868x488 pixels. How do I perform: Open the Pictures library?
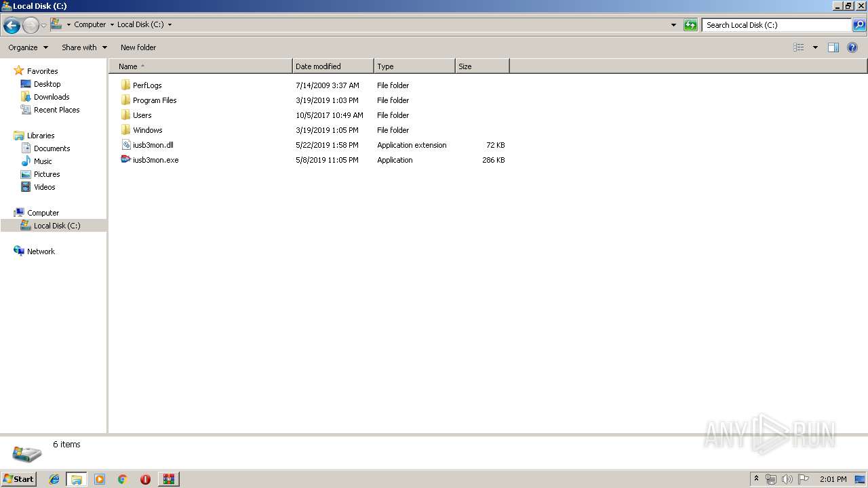[x=47, y=174]
